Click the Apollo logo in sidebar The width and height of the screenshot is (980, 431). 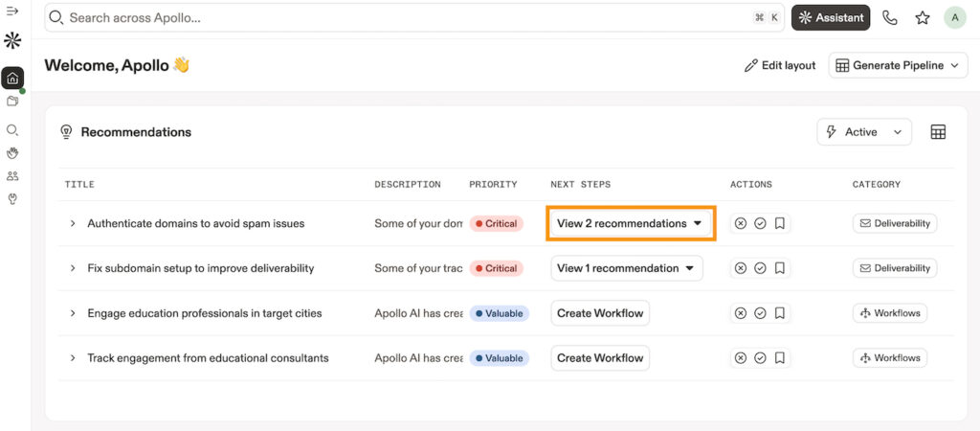(x=12, y=40)
